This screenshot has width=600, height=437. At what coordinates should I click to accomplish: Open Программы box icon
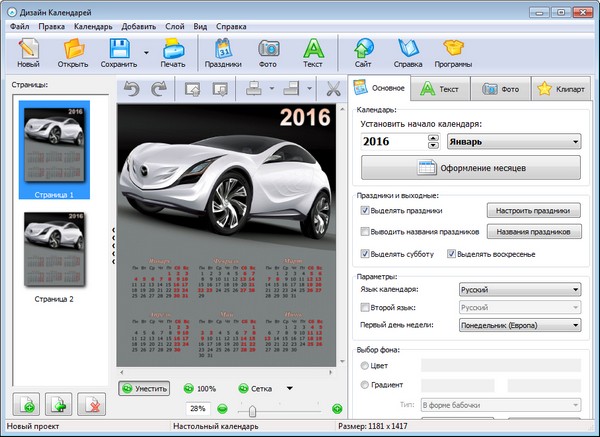tap(453, 53)
